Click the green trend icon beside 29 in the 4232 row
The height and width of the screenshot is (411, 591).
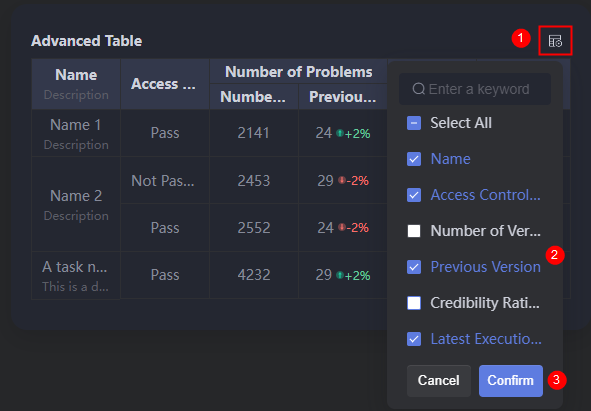340,275
